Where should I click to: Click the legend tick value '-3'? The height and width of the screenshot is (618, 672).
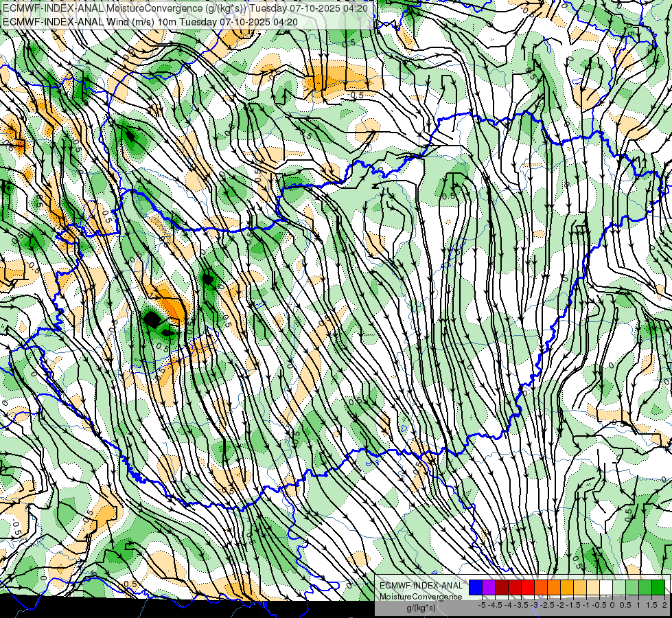point(534,605)
